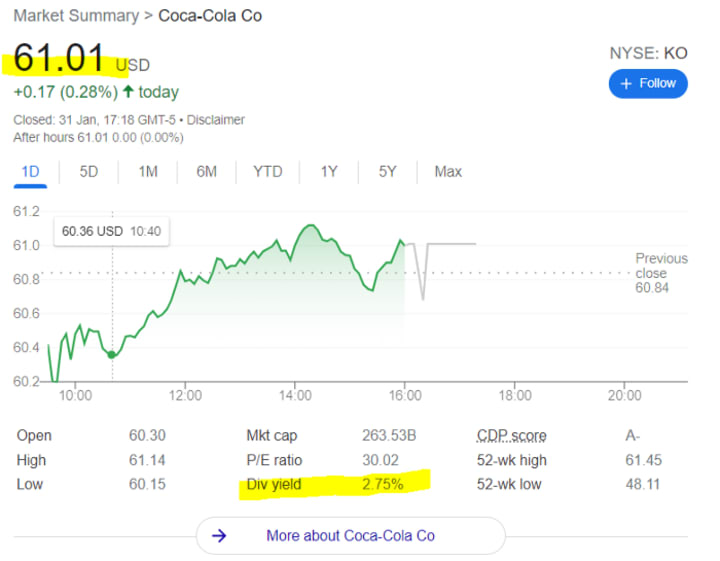Screen dimensions: 720x561
Task: Click the green up arrow next to today
Action: click(x=129, y=91)
